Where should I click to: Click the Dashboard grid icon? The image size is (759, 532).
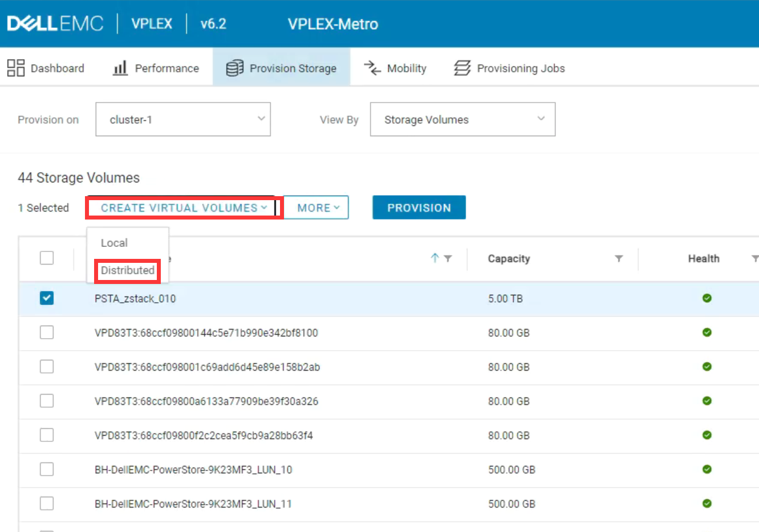click(x=15, y=68)
